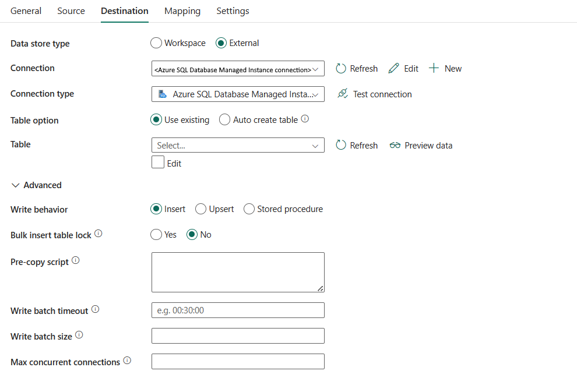
Task: Select the Workspace data store type
Action: pyautogui.click(x=156, y=43)
